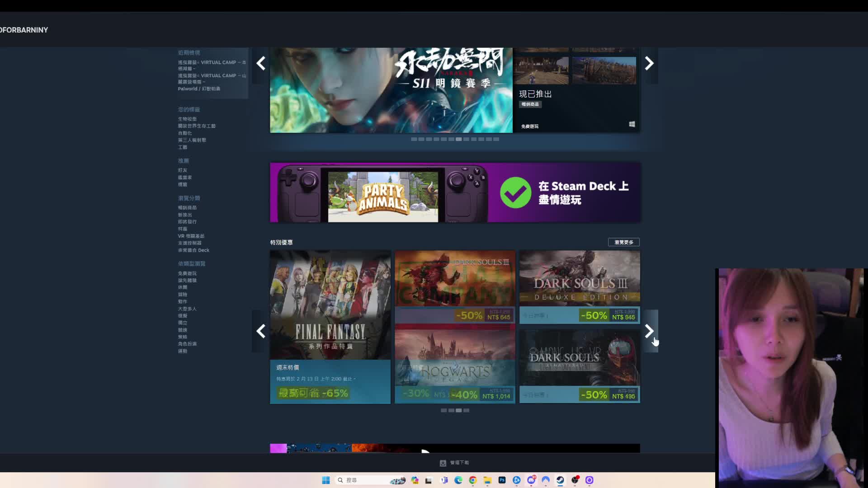Viewport: 868px width, 488px height.
Task: Show previous special offers page
Action: tap(260, 331)
